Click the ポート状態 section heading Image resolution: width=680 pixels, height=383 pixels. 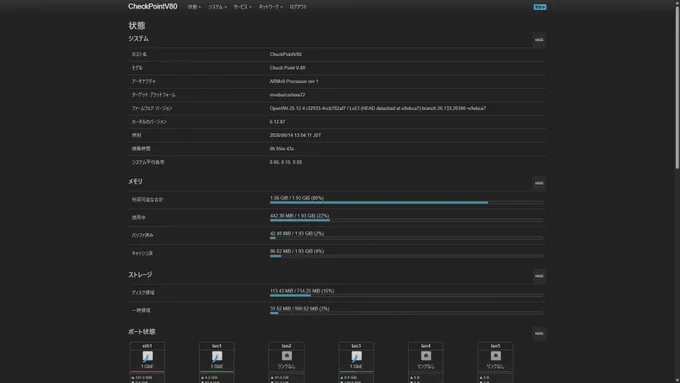(x=141, y=332)
